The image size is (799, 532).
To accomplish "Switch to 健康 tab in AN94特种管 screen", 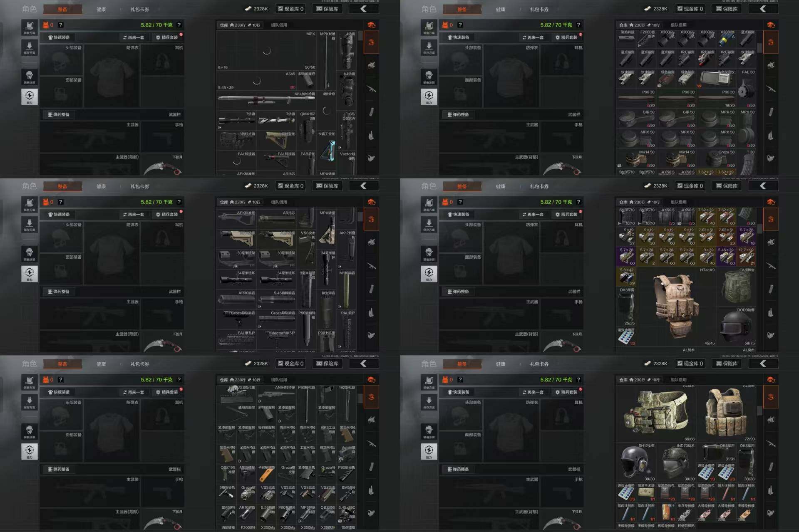I will tap(101, 364).
